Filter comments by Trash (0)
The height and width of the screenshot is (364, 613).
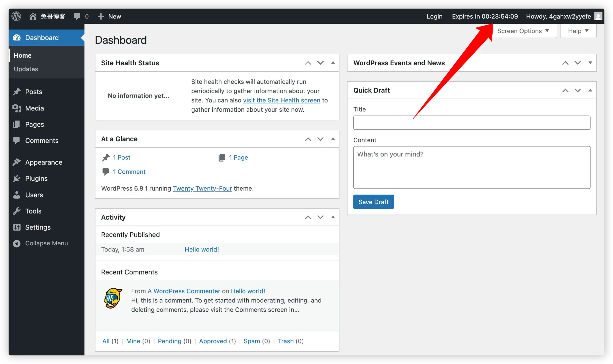(x=290, y=341)
